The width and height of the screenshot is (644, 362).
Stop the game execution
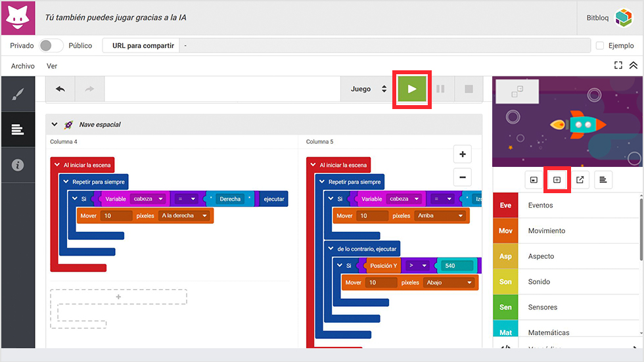(469, 89)
